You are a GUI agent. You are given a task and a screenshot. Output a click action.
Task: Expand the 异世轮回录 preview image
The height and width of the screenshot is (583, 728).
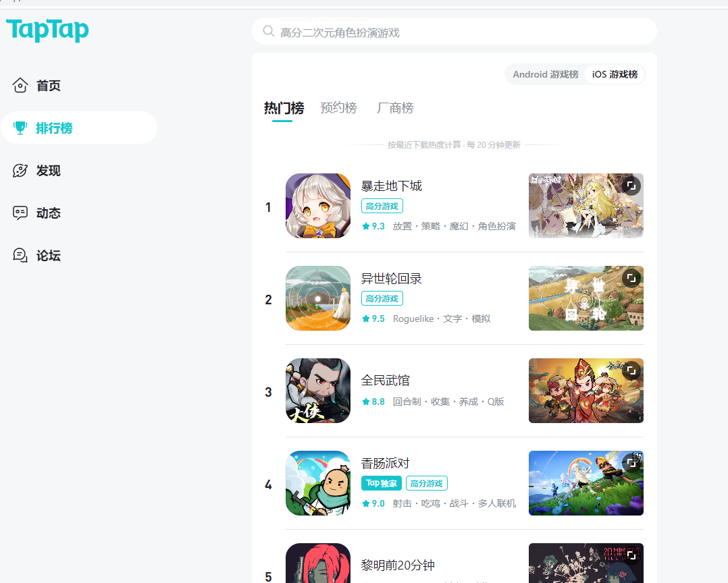coord(631,278)
